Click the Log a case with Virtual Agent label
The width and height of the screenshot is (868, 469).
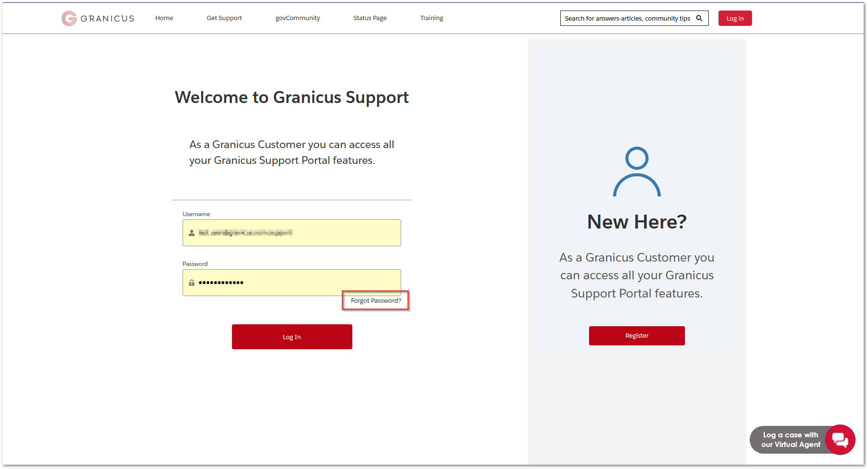pyautogui.click(x=791, y=439)
